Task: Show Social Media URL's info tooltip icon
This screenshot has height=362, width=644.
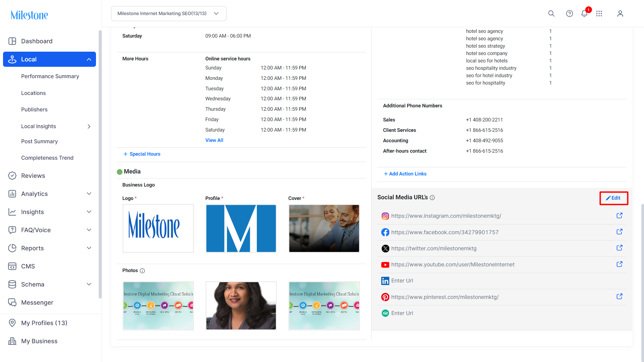Action: 432,198
